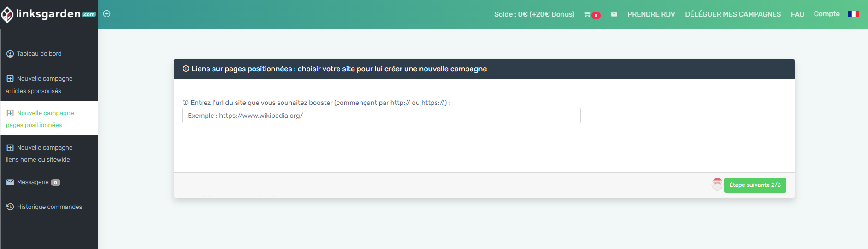The width and height of the screenshot is (868, 249).
Task: Click Étape suivante 2/3 button
Action: point(755,185)
